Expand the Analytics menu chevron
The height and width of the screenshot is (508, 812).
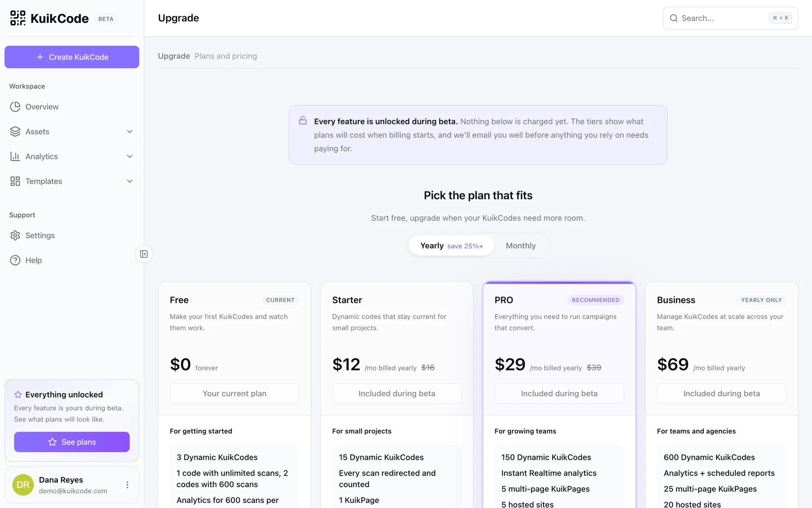(129, 156)
